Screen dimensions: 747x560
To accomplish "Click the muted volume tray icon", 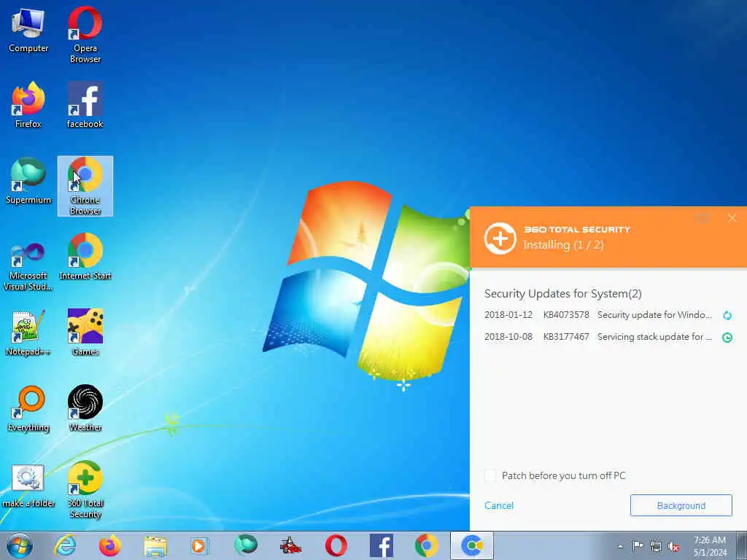I will point(673,546).
